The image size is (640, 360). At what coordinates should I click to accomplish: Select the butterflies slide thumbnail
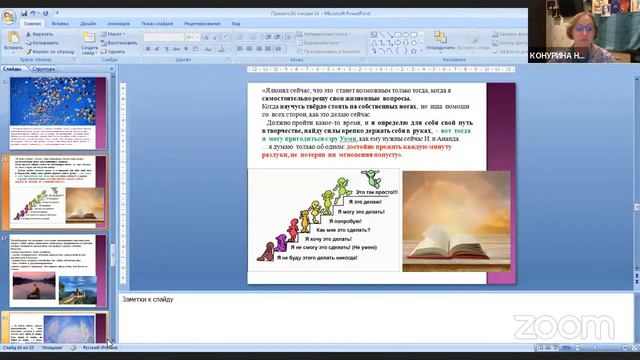[58, 113]
